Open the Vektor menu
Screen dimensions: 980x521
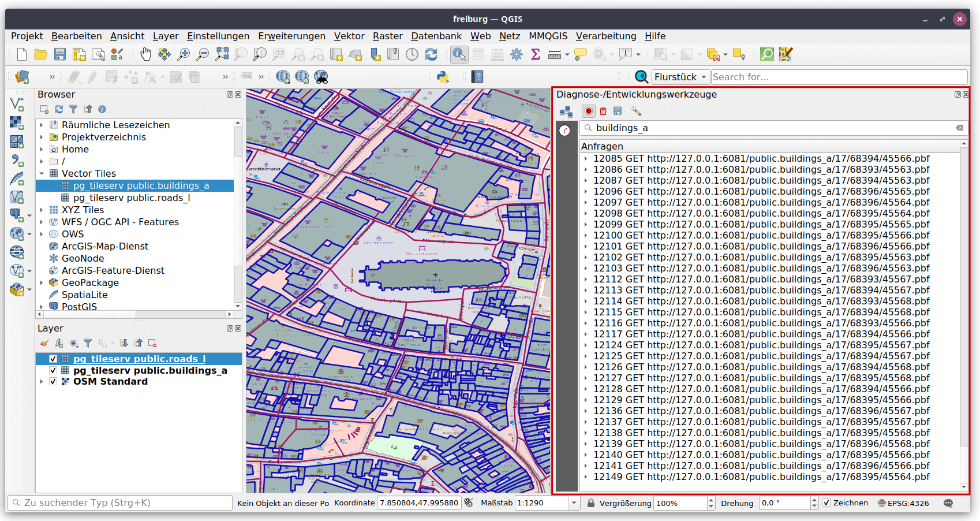pyautogui.click(x=349, y=36)
